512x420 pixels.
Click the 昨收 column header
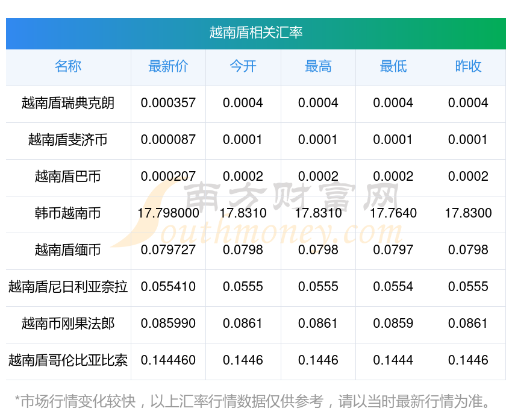click(x=468, y=66)
